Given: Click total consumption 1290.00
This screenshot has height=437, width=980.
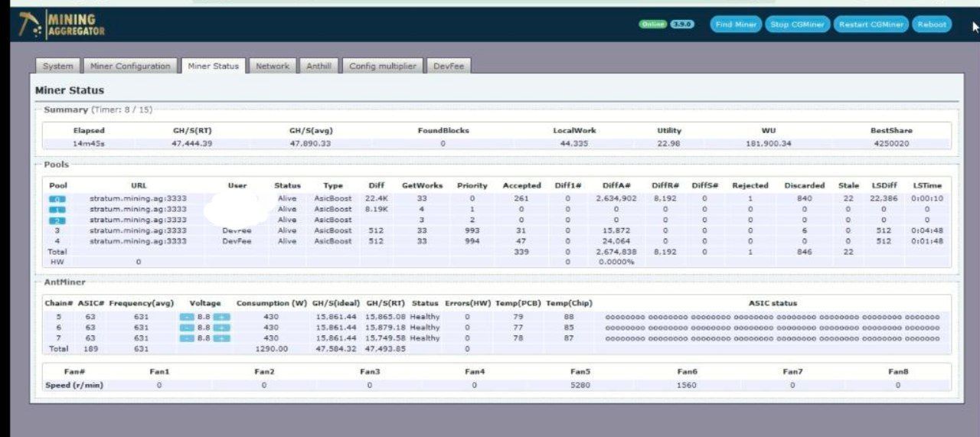Looking at the screenshot, I should [271, 349].
